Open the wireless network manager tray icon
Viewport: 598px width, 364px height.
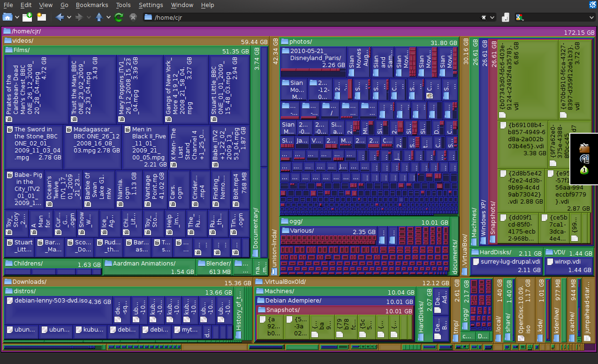coord(584,159)
